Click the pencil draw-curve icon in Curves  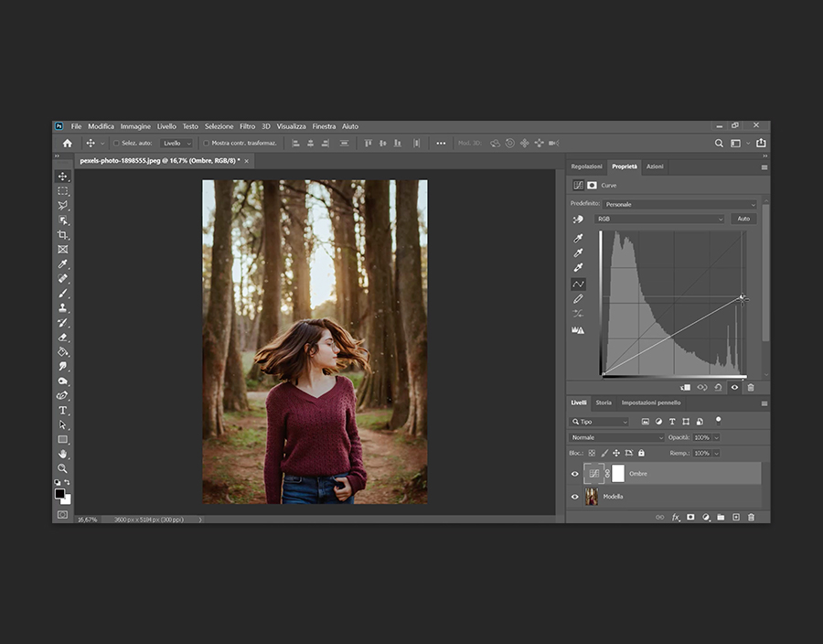click(x=578, y=299)
